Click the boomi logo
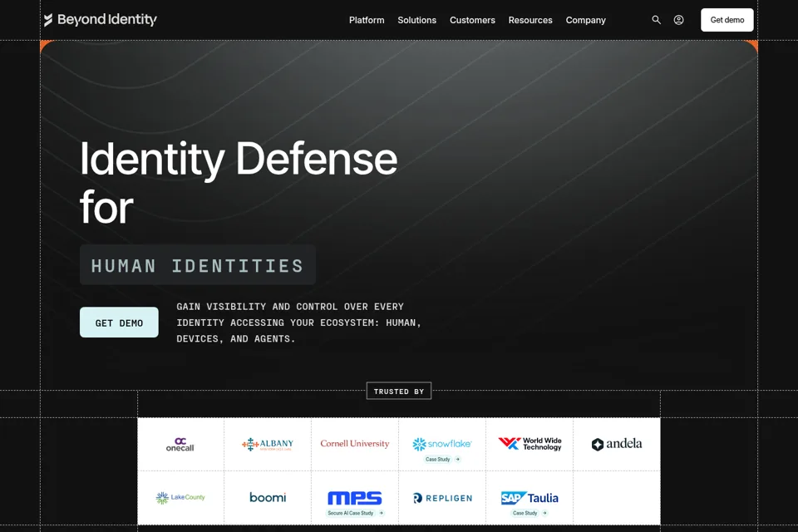The width and height of the screenshot is (798, 532). point(268,497)
